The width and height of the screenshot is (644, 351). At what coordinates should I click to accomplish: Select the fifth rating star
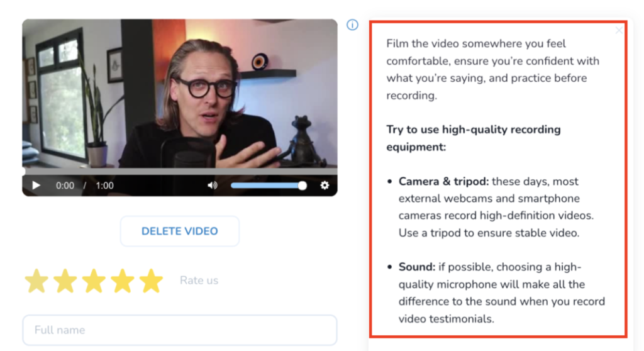151,281
